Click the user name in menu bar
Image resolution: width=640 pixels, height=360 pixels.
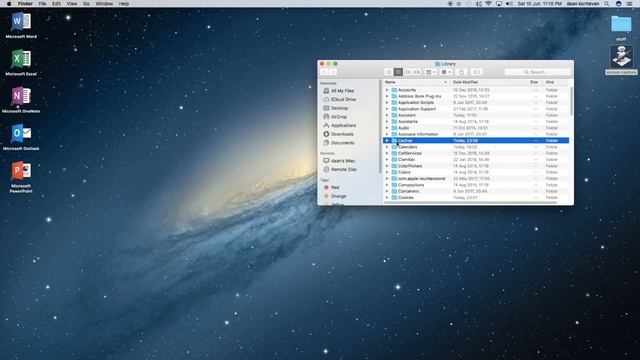582,4
